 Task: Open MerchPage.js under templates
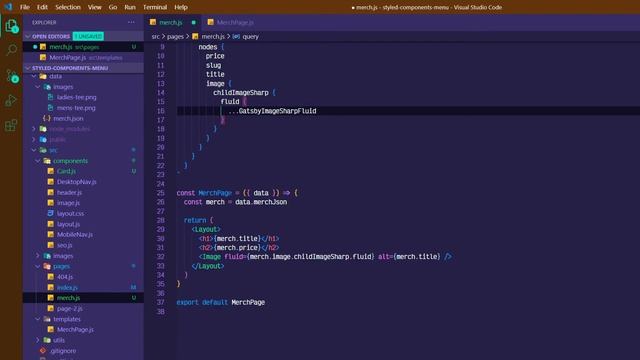75,329
